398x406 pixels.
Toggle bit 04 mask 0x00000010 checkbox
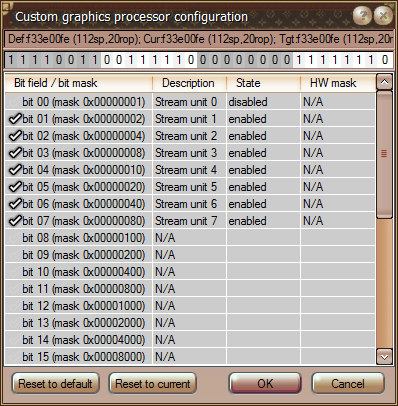point(14,170)
